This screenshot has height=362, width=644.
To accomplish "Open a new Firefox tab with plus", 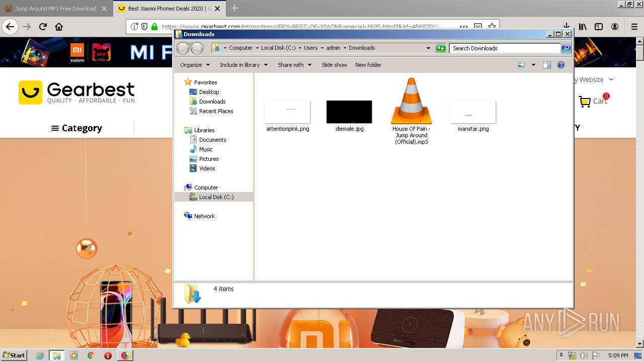I will [x=234, y=8].
